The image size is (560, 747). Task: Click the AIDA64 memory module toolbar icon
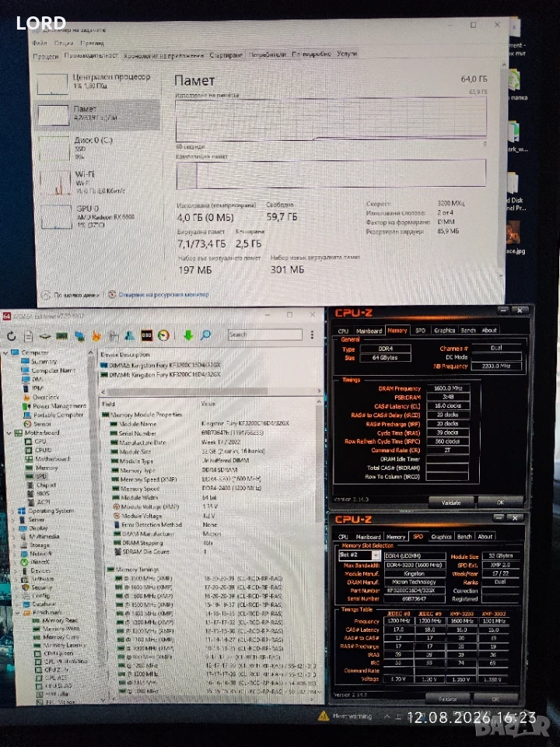pos(62,336)
